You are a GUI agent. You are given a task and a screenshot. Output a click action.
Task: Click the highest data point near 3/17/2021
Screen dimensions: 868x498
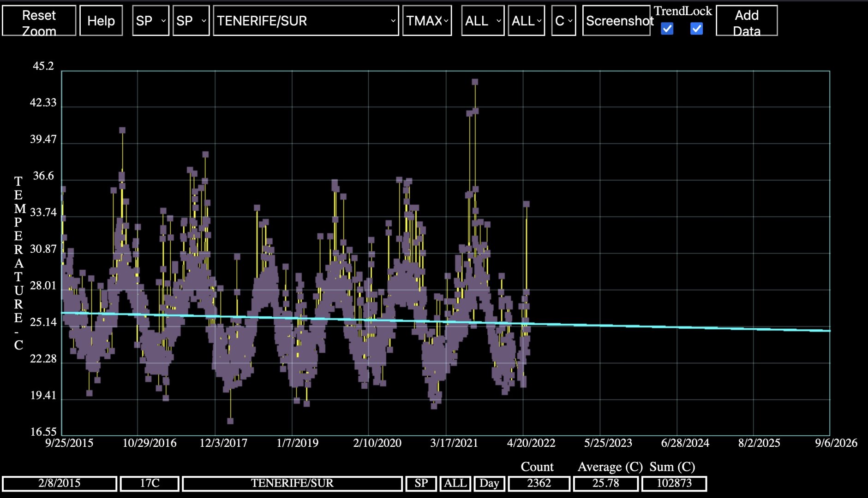coord(475,82)
